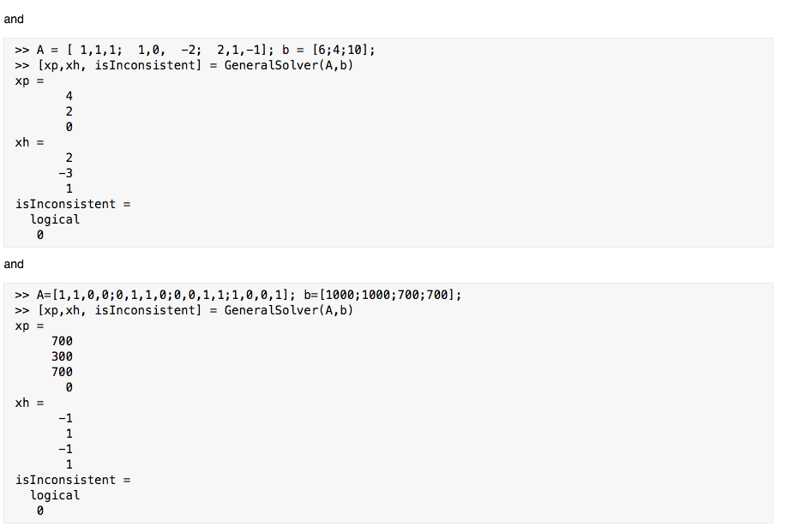788x532 pixels.
Task: Click the "xp =" label in the second code block
Action: tap(29, 326)
